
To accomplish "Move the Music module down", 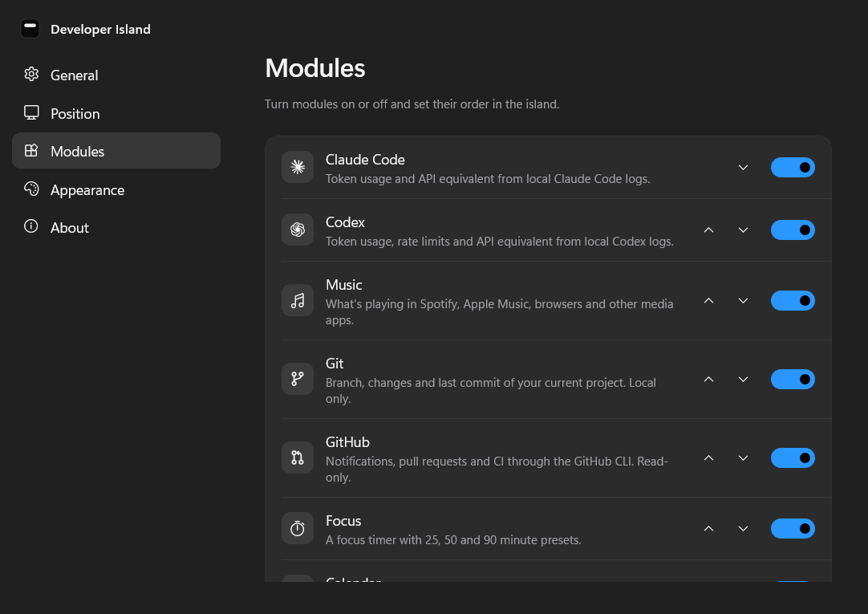I will [744, 301].
